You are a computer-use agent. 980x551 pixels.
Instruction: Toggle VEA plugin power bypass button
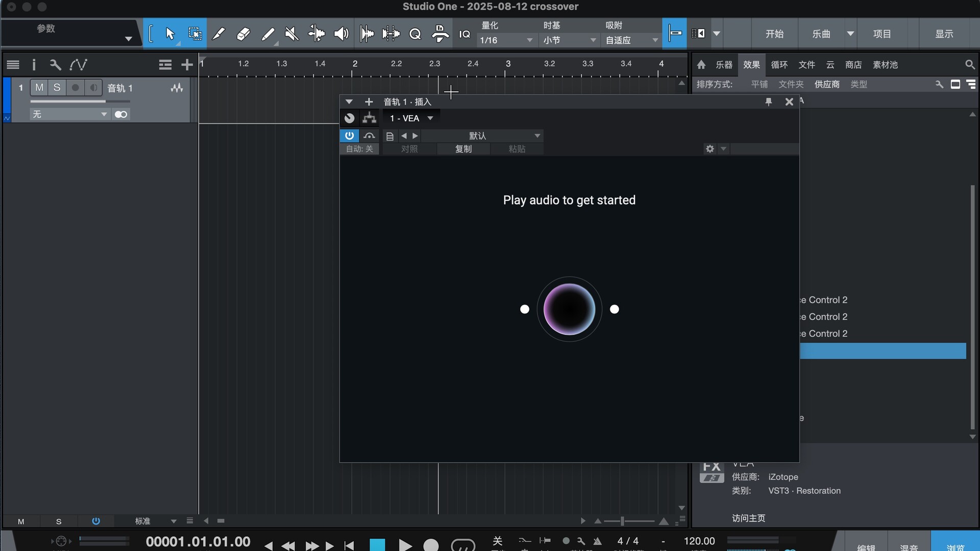(x=349, y=136)
